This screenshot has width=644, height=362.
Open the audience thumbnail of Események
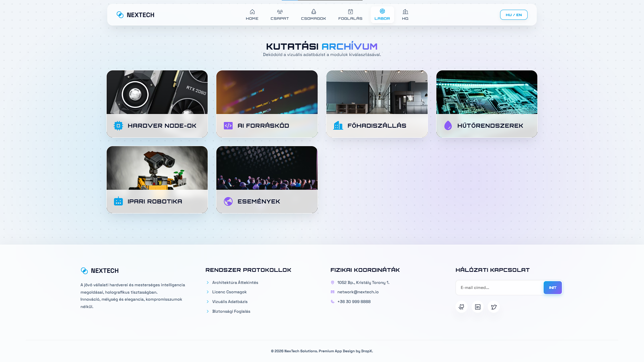tap(267, 168)
